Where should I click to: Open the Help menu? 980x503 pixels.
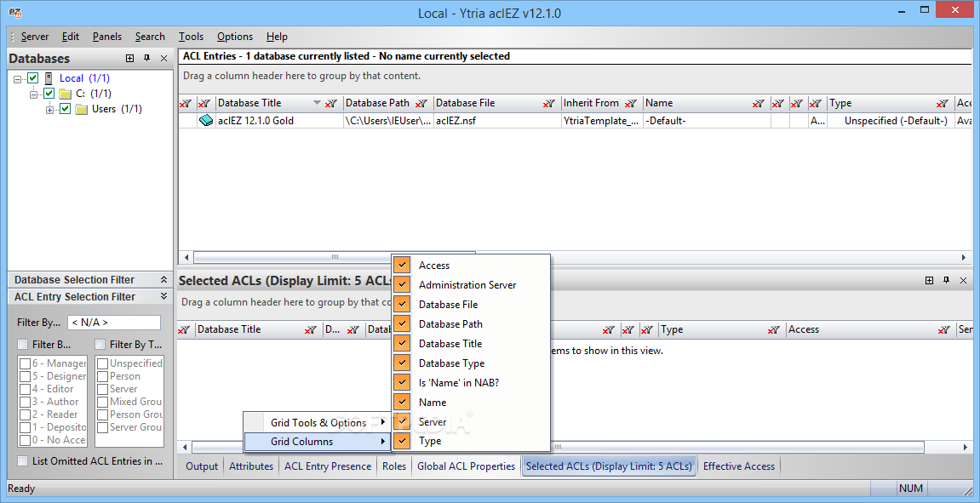277,37
